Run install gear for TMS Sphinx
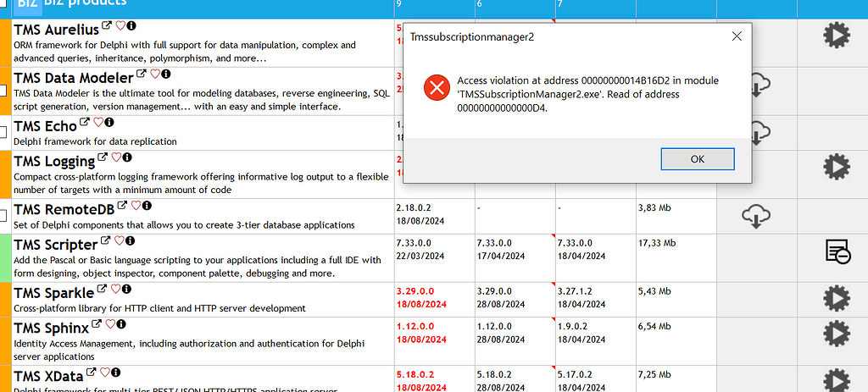Screen dimensions: 868x392 pyautogui.click(x=837, y=333)
